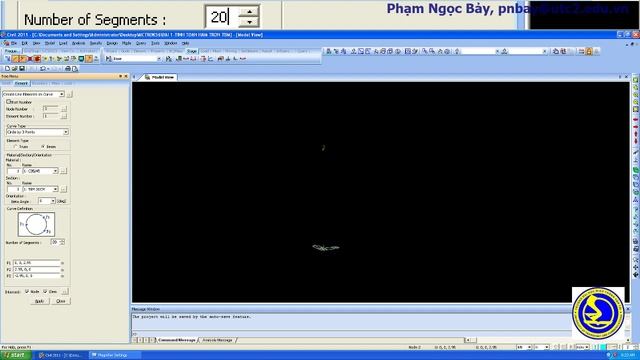Click the ellipsis button beside Material Name

64,171
